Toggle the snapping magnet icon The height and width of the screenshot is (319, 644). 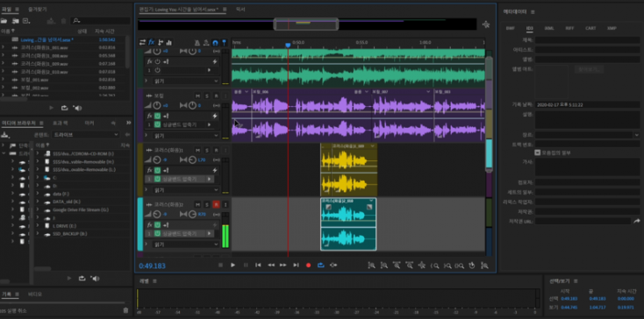tap(215, 42)
